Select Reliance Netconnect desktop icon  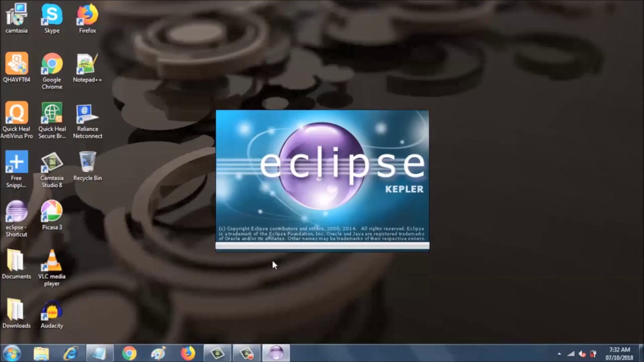point(88,121)
